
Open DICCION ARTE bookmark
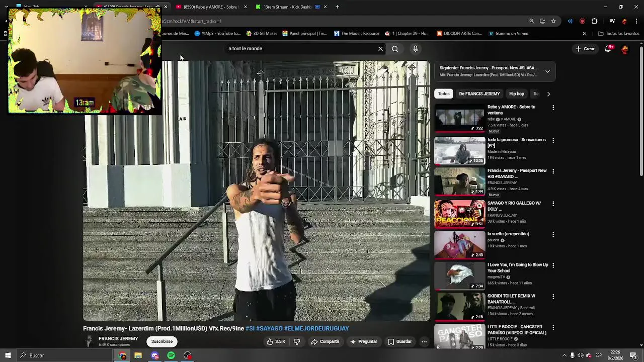(459, 34)
